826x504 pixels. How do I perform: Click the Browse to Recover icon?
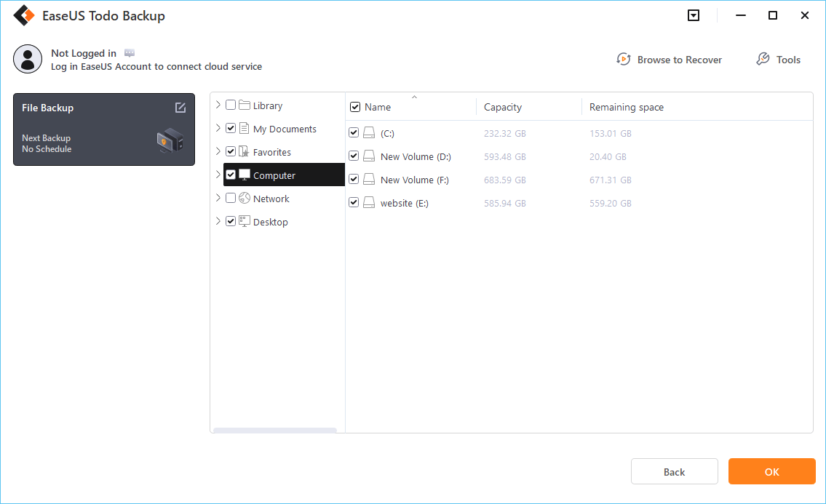click(x=623, y=59)
